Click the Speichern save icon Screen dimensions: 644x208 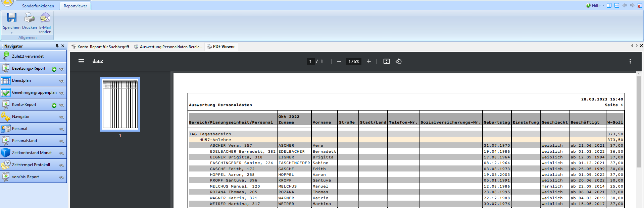click(12, 18)
